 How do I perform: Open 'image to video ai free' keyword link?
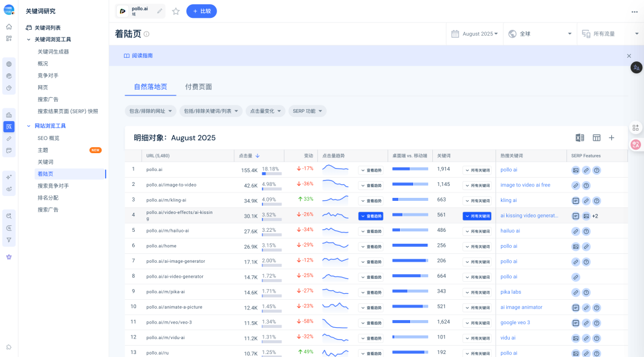[x=525, y=185]
